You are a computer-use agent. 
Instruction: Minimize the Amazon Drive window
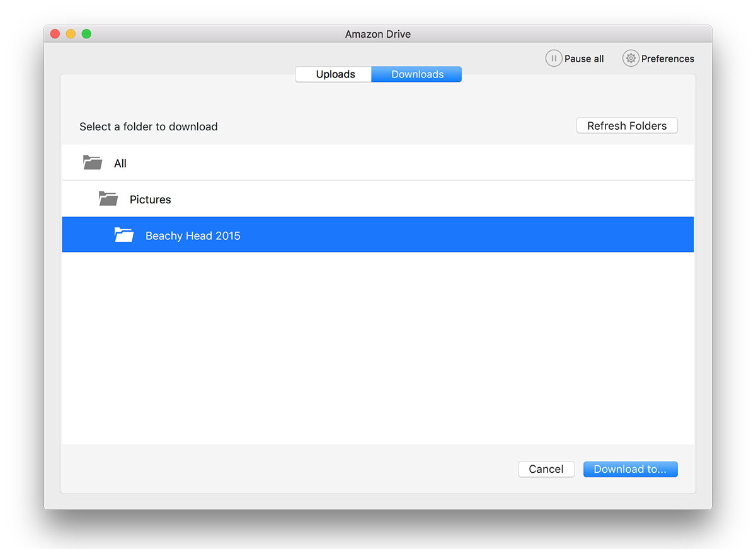[71, 34]
